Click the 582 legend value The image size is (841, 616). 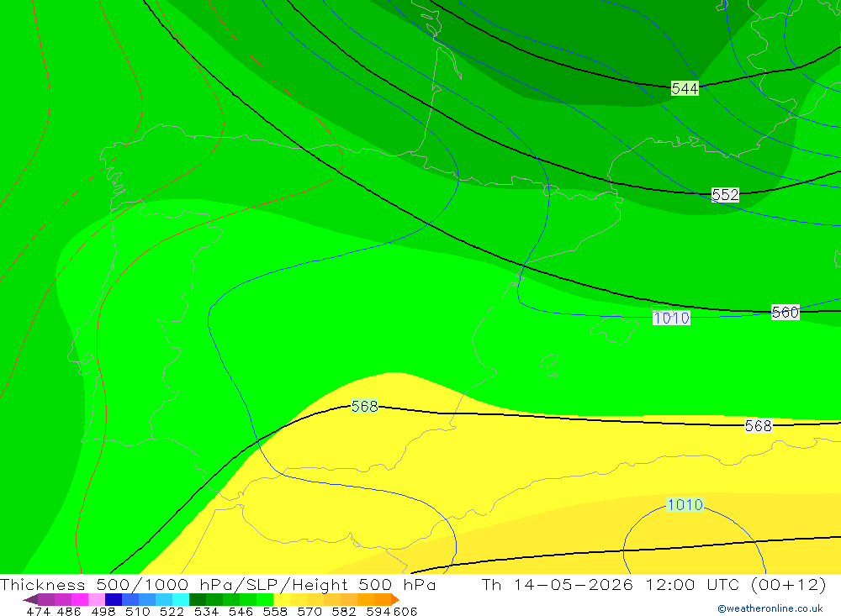point(343,611)
